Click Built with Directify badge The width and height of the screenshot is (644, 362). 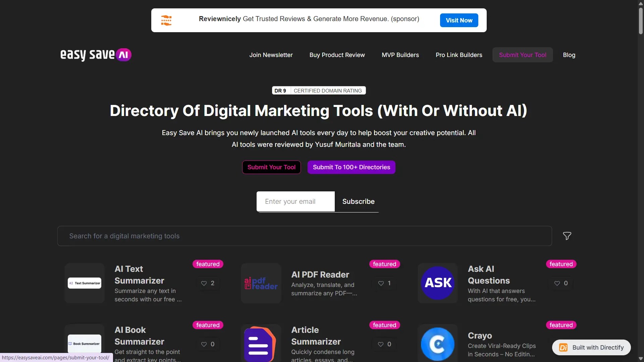point(591,348)
